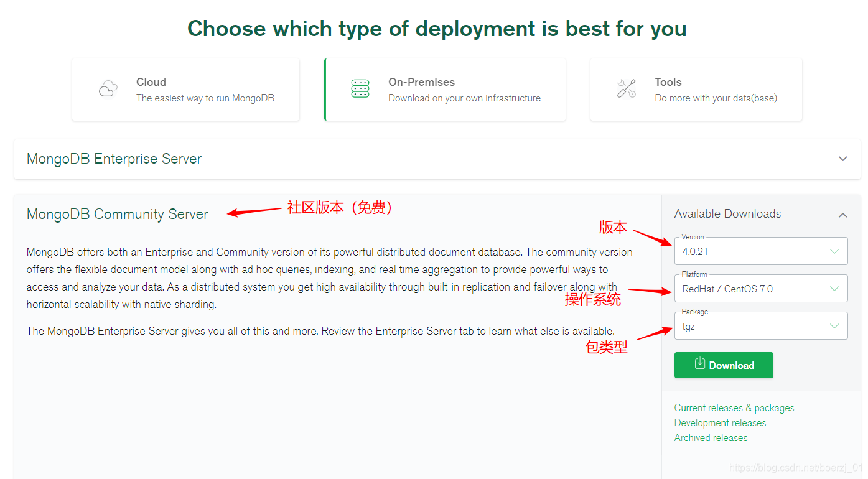Open the Platform dropdown RedHat / CentOS 7.0
This screenshot has height=479, width=868.
761,289
